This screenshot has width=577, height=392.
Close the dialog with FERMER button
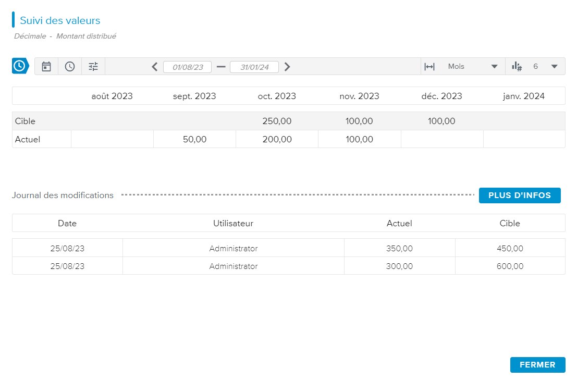(537, 365)
